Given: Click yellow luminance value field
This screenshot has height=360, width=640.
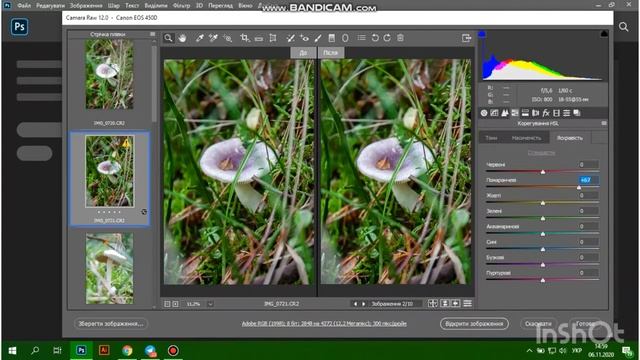Looking at the screenshot, I should (x=588, y=196).
